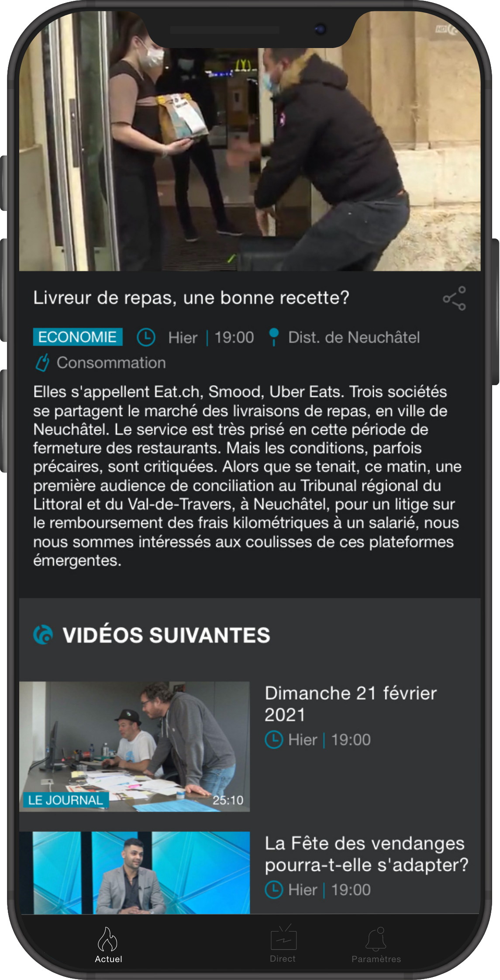The height and width of the screenshot is (980, 500).
Task: Click the HD channel logo on video
Action: (447, 29)
